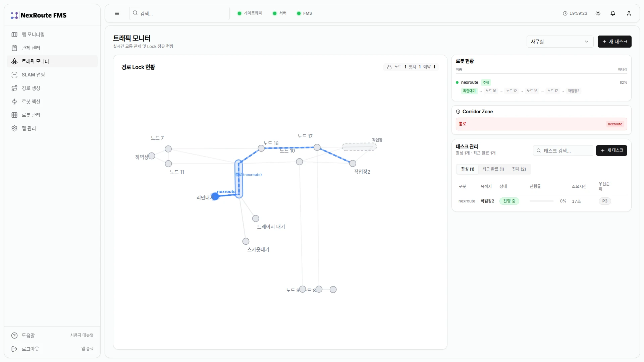Open 경로 생성 route icon
The width and height of the screenshot is (644, 362).
click(14, 88)
